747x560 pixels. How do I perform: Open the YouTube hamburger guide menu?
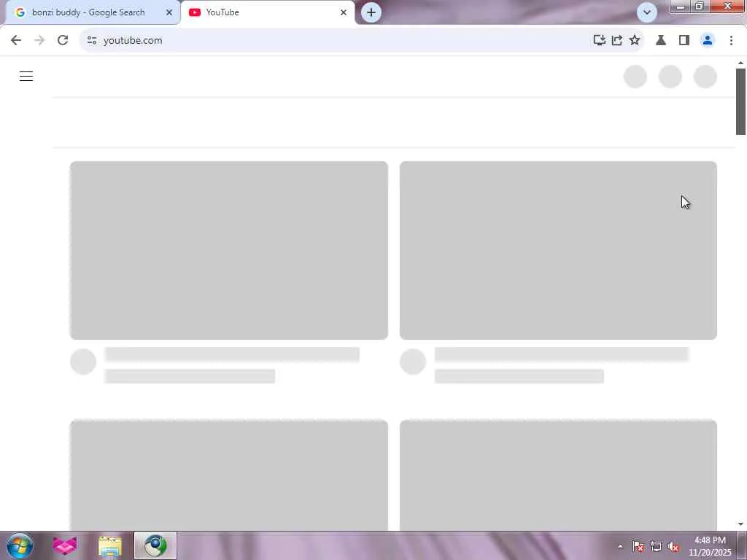(26, 76)
